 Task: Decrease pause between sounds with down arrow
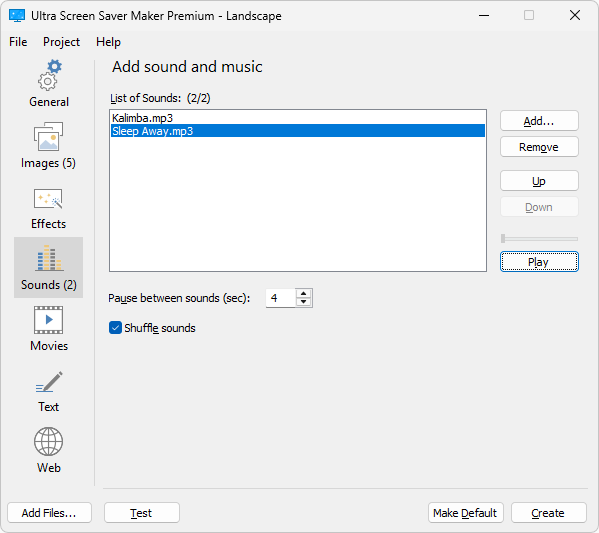click(304, 302)
